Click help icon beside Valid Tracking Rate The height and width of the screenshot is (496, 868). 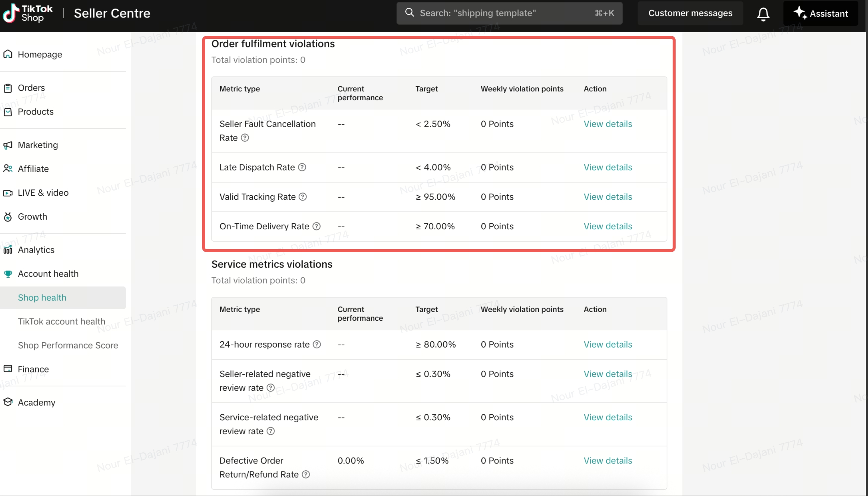coord(303,197)
